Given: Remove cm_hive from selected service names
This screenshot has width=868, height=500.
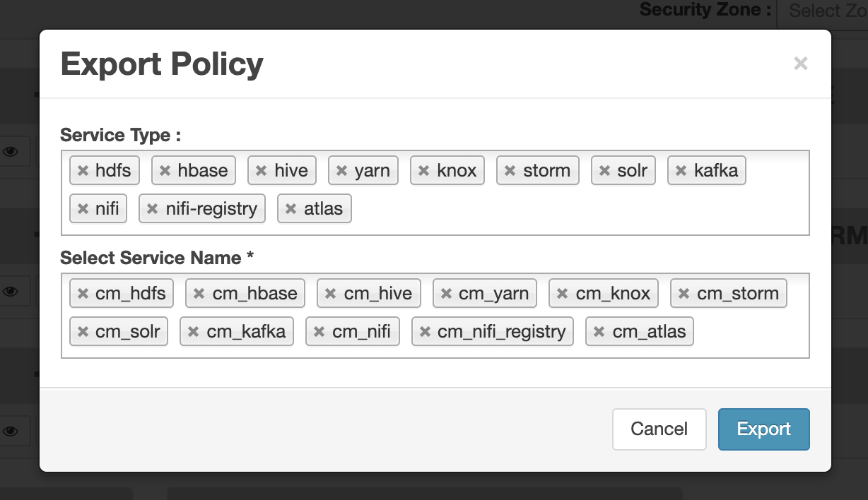Looking at the screenshot, I should tap(330, 294).
